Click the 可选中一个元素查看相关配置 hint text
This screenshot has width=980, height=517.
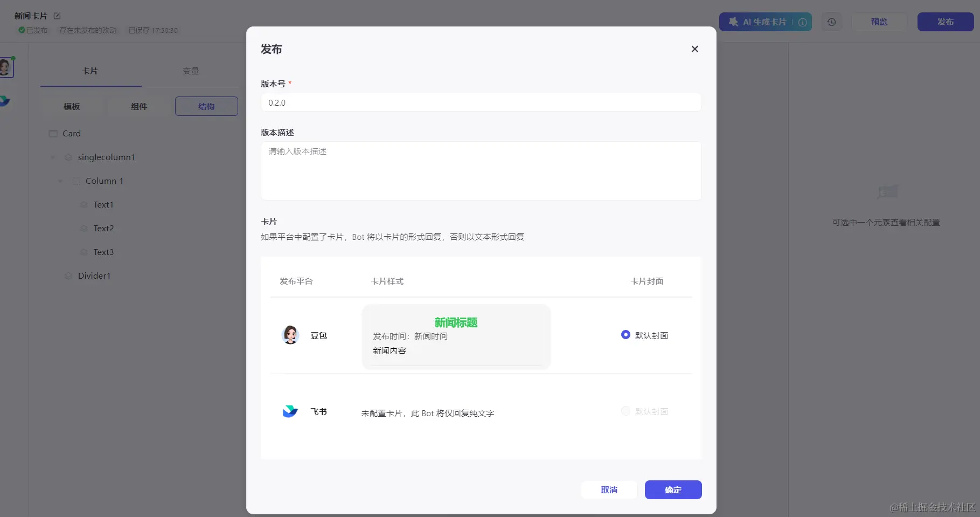click(x=886, y=223)
